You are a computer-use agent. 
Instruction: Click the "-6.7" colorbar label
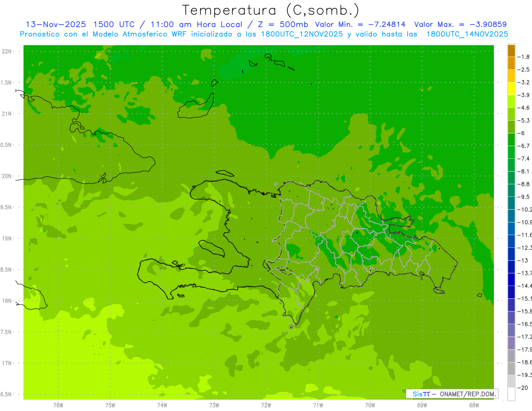coord(524,146)
